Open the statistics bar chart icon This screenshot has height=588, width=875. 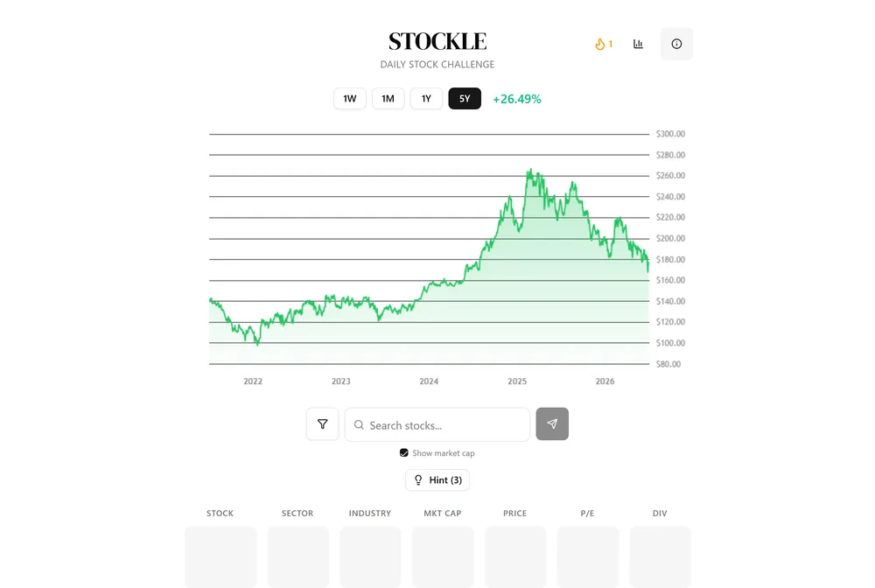(639, 44)
